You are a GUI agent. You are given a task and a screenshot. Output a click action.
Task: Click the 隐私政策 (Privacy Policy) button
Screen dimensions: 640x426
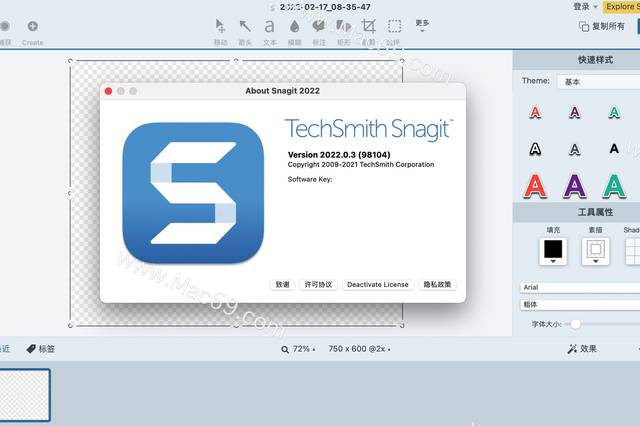437,284
